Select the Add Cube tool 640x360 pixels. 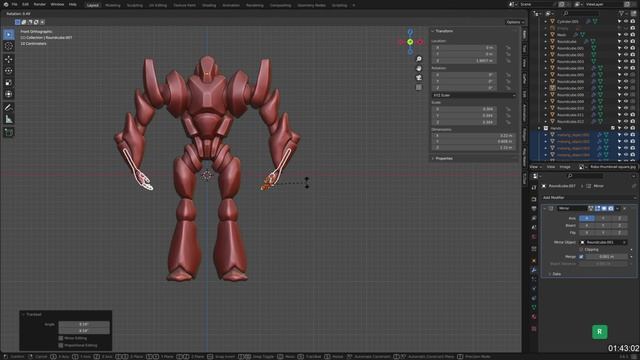click(9, 133)
